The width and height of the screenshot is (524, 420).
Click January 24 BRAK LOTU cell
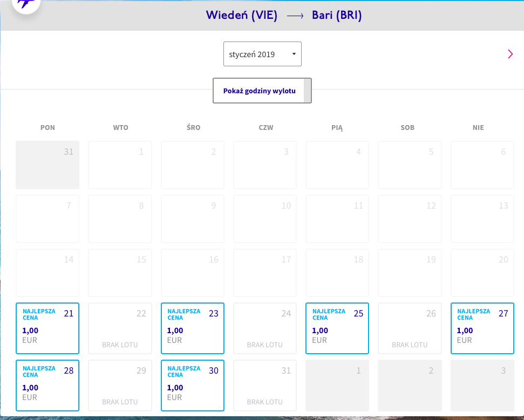[x=264, y=328]
